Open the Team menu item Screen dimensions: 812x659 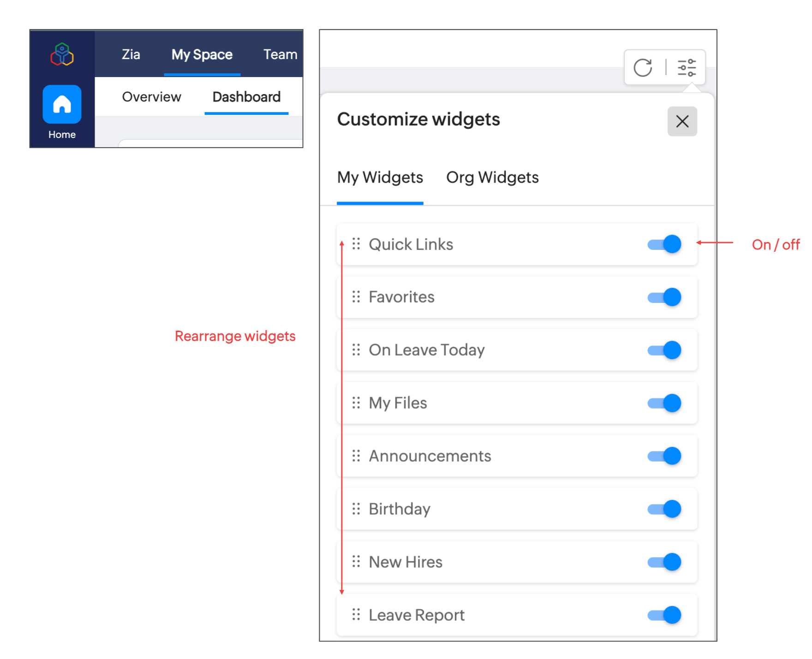(x=280, y=54)
